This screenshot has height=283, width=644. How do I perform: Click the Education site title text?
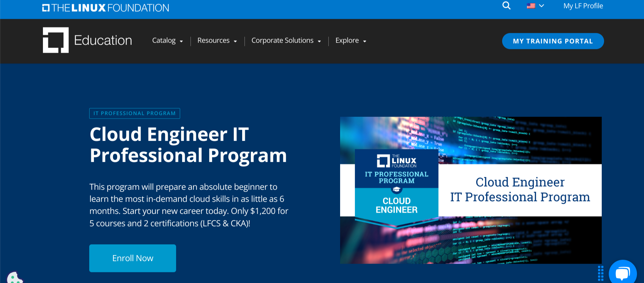(x=103, y=41)
